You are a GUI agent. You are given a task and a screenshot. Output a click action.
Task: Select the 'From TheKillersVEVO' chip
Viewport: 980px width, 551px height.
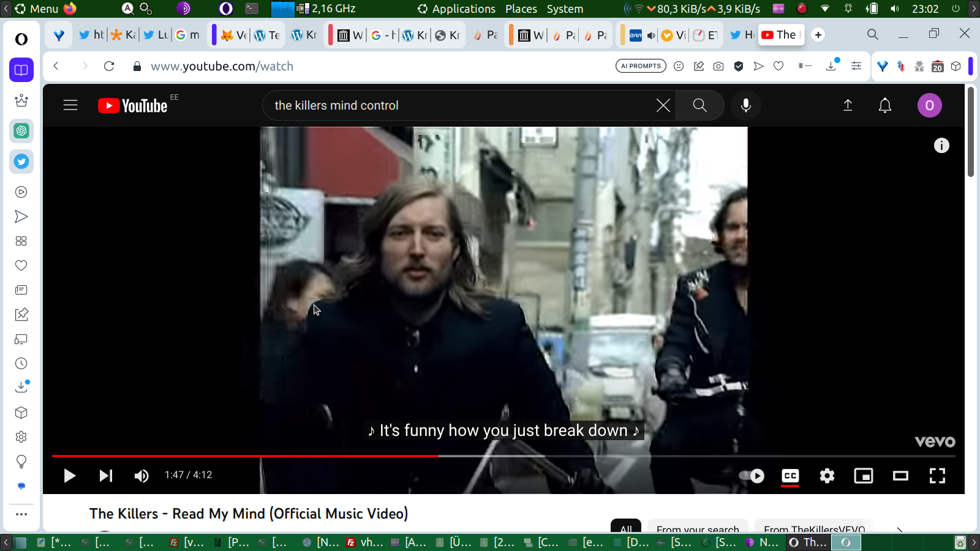tap(815, 527)
